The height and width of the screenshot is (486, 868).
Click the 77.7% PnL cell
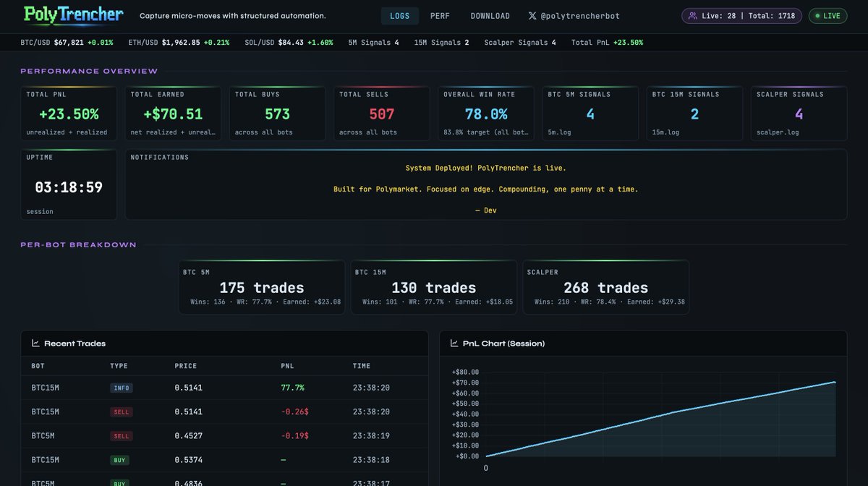point(292,388)
